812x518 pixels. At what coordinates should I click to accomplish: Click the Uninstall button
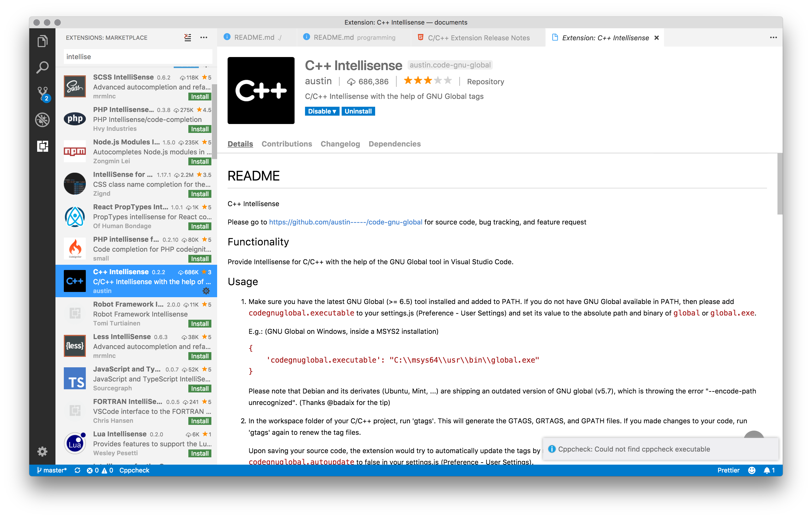click(358, 111)
